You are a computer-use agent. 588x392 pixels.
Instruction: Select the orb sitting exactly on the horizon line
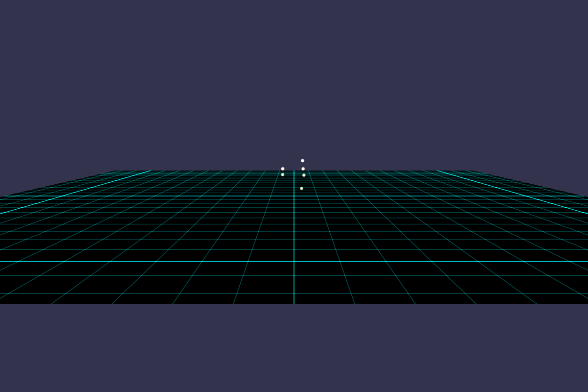(x=303, y=169)
